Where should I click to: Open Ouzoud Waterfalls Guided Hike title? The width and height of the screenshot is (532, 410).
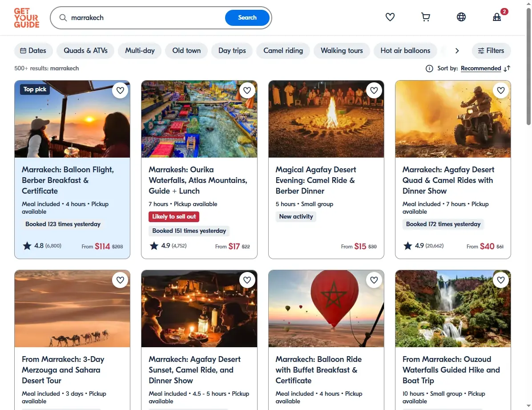coord(451,370)
